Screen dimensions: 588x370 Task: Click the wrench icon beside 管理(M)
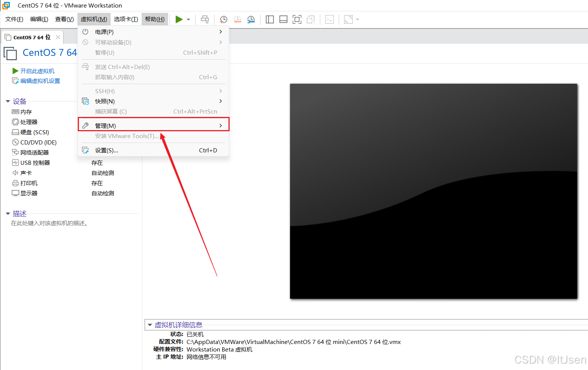pyautogui.click(x=85, y=126)
